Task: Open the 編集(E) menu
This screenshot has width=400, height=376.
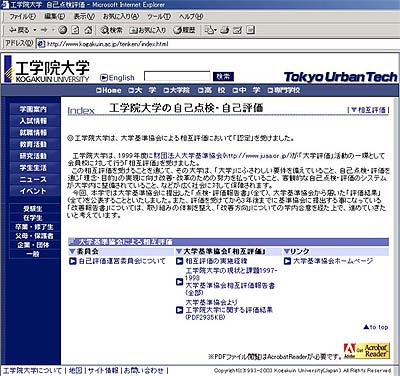Action: (55, 16)
